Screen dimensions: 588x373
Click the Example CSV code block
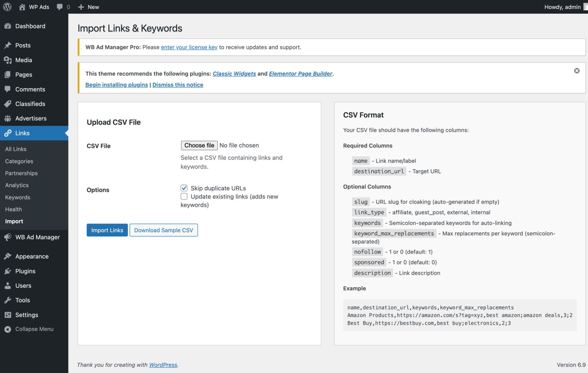point(460,315)
